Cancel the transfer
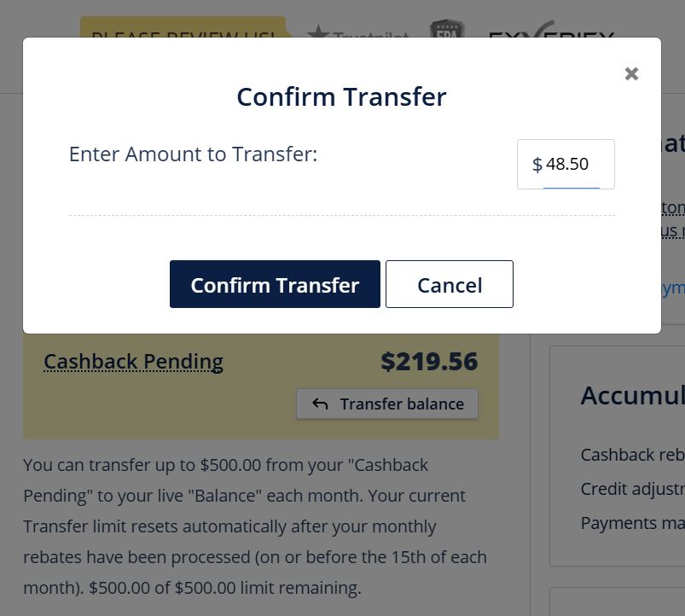The width and height of the screenshot is (685, 616). click(x=449, y=284)
